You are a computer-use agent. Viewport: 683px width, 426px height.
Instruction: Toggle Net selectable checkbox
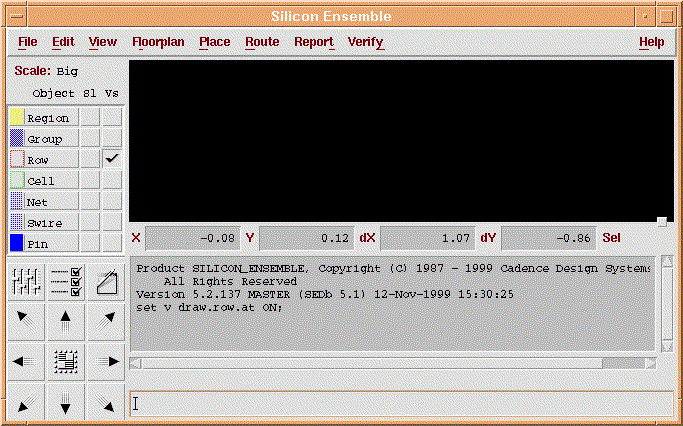90,201
